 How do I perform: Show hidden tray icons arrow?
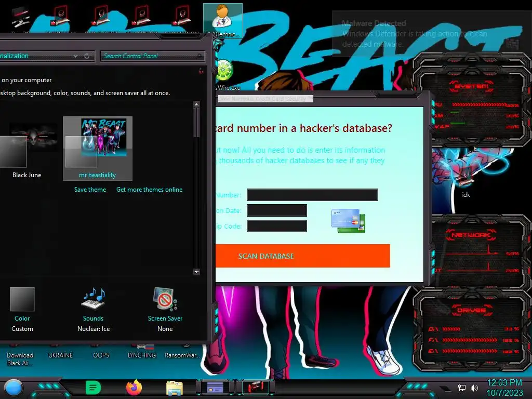445,388
